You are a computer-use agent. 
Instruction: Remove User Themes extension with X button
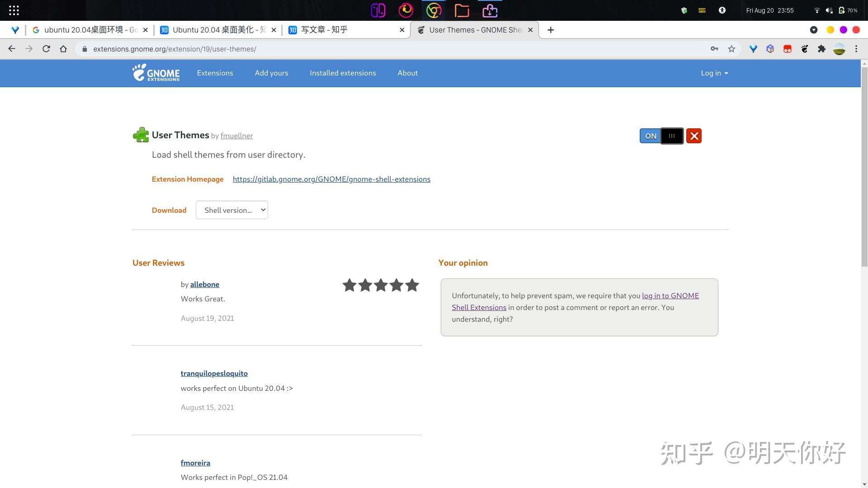point(694,136)
